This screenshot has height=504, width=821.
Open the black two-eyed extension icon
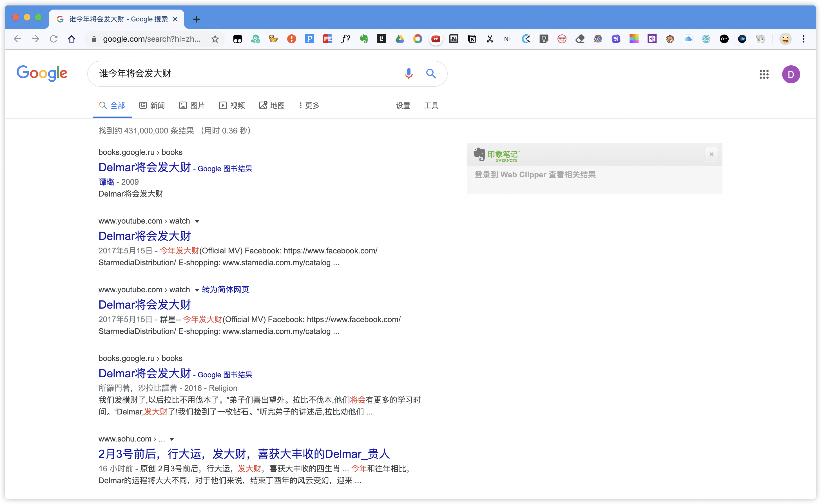coord(238,39)
